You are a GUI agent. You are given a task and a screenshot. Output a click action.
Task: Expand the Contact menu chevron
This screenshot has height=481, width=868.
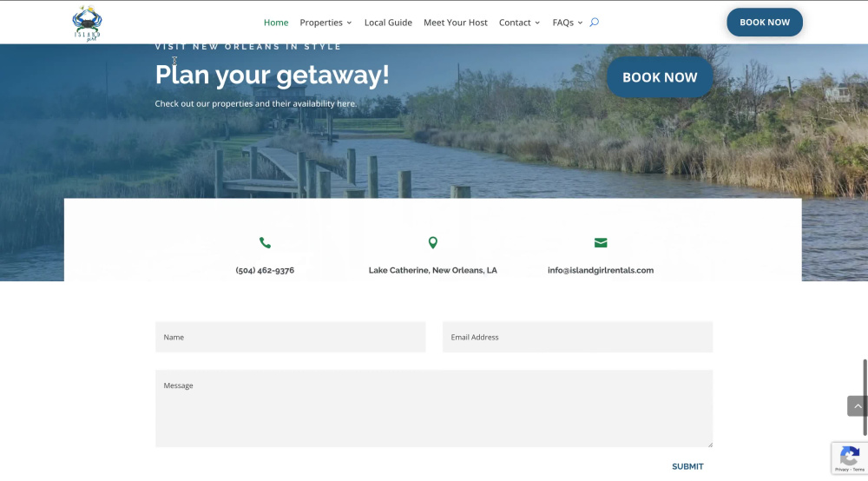537,23
